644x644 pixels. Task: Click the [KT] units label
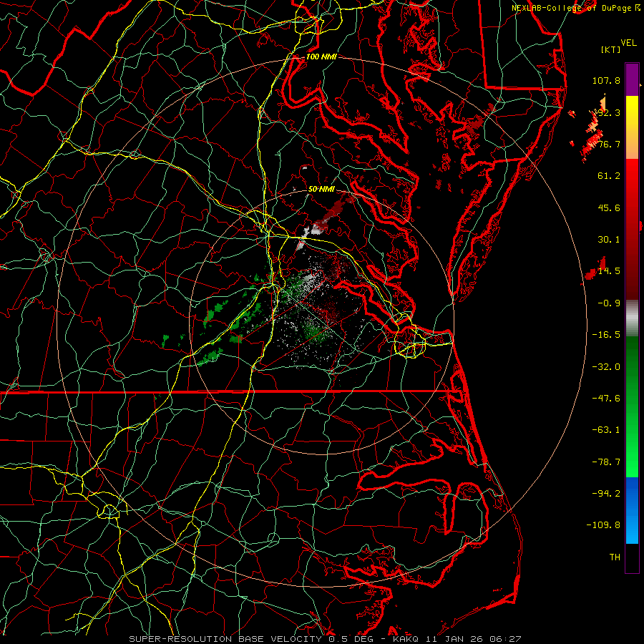(x=610, y=49)
